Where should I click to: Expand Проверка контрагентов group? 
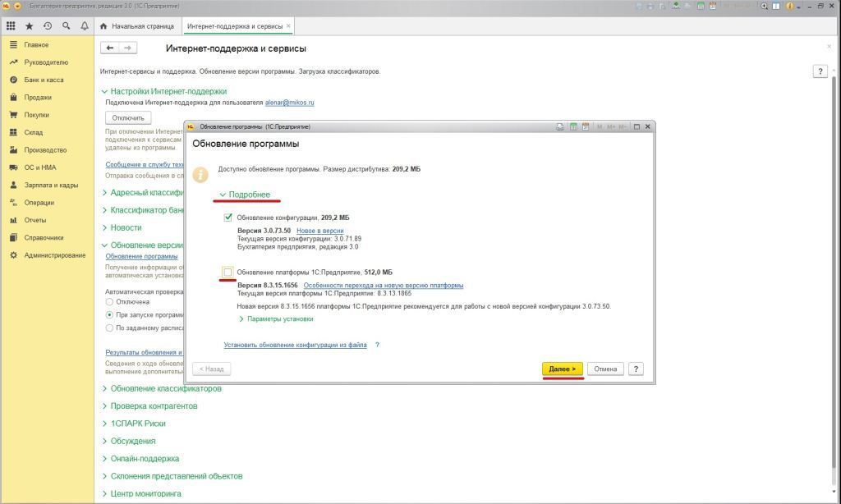click(x=149, y=405)
